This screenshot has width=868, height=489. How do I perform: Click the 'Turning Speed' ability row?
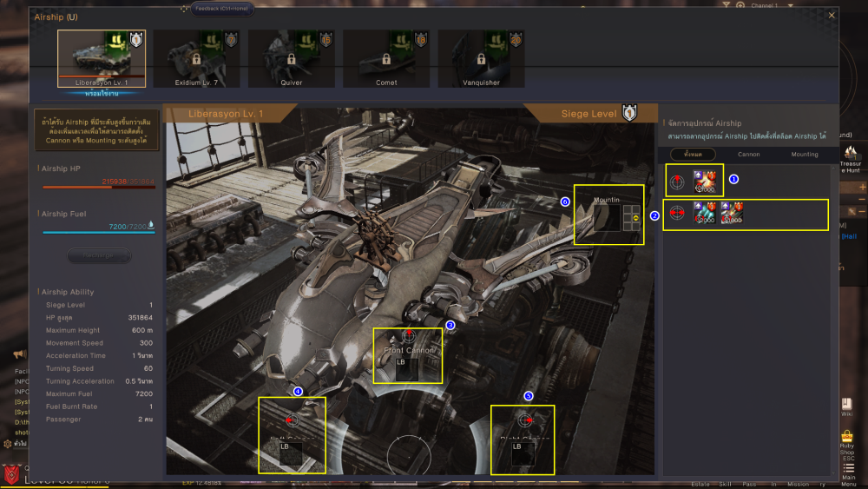click(99, 368)
